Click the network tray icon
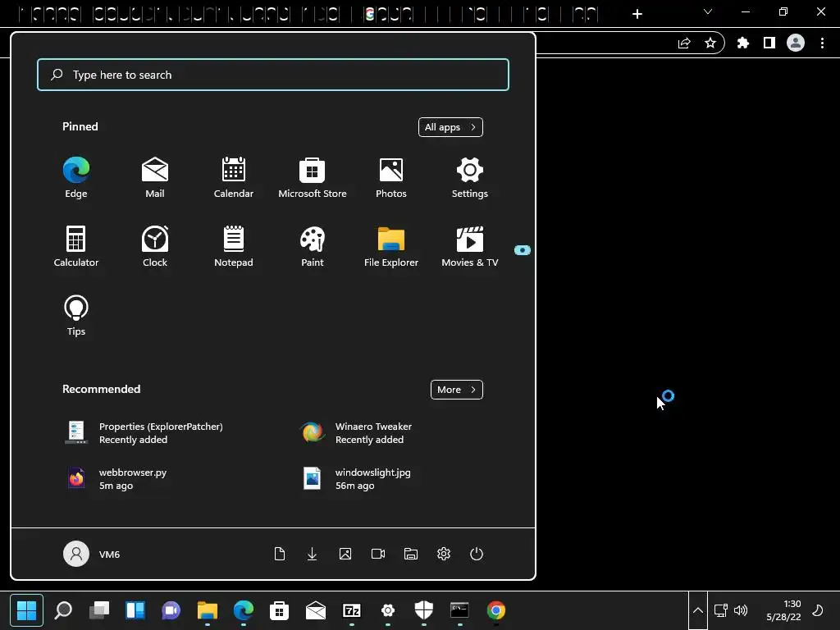Image resolution: width=840 pixels, height=630 pixels. pos(720,610)
